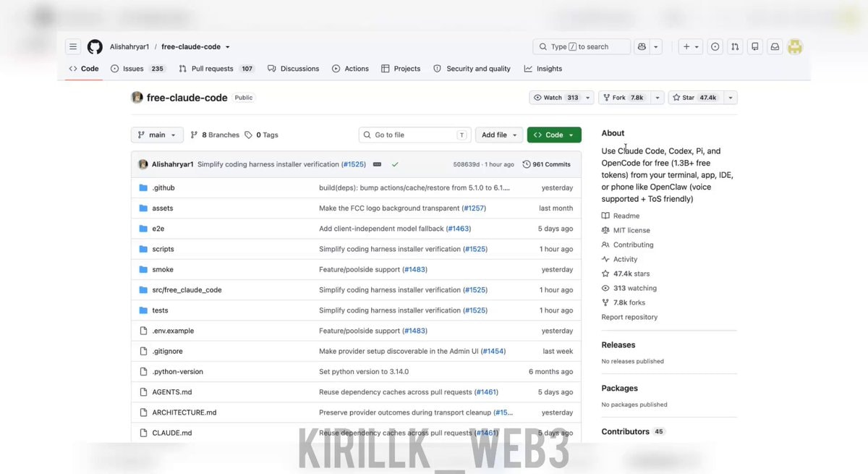Image resolution: width=868 pixels, height=474 pixels.
Task: Open the issues icon in top header
Action: (715, 47)
